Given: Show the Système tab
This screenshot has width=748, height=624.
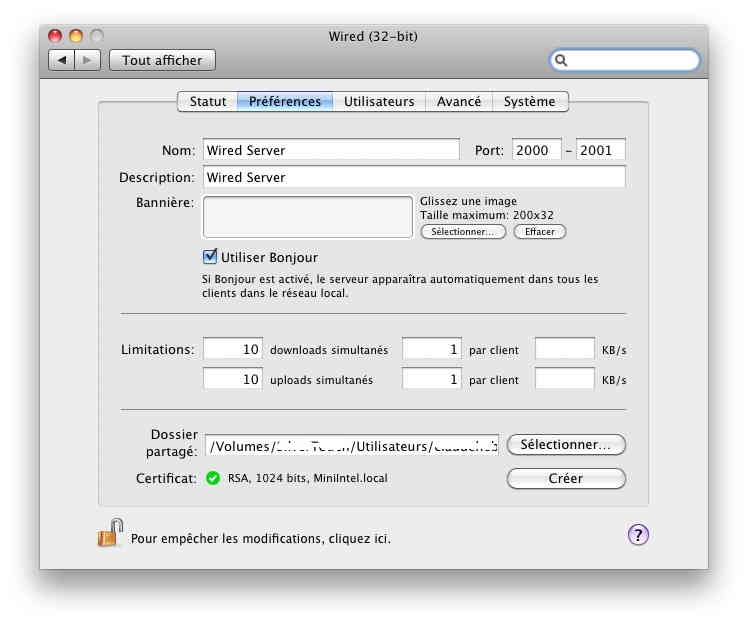Looking at the screenshot, I should pyautogui.click(x=530, y=102).
